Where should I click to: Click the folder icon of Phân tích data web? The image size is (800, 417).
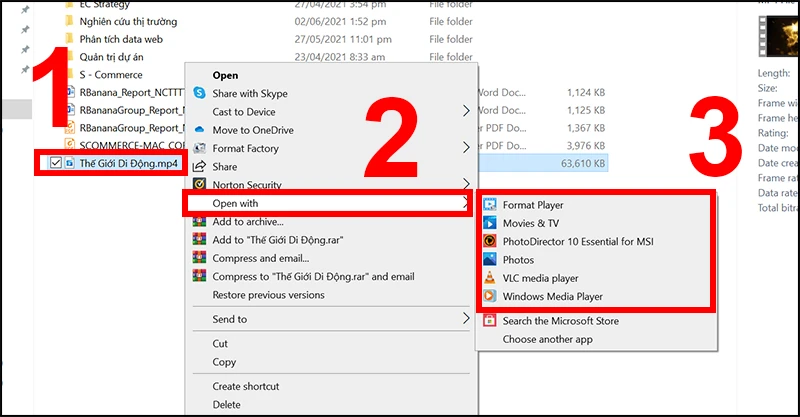click(x=69, y=39)
